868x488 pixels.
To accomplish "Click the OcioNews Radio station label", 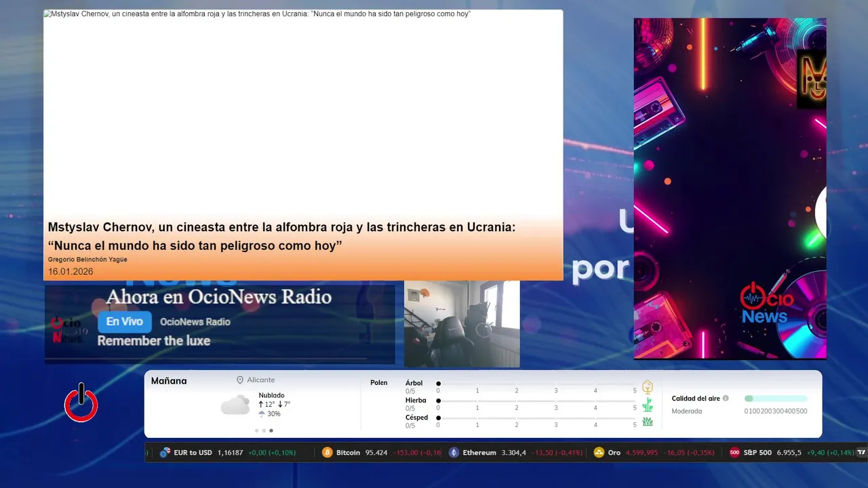I will 195,322.
